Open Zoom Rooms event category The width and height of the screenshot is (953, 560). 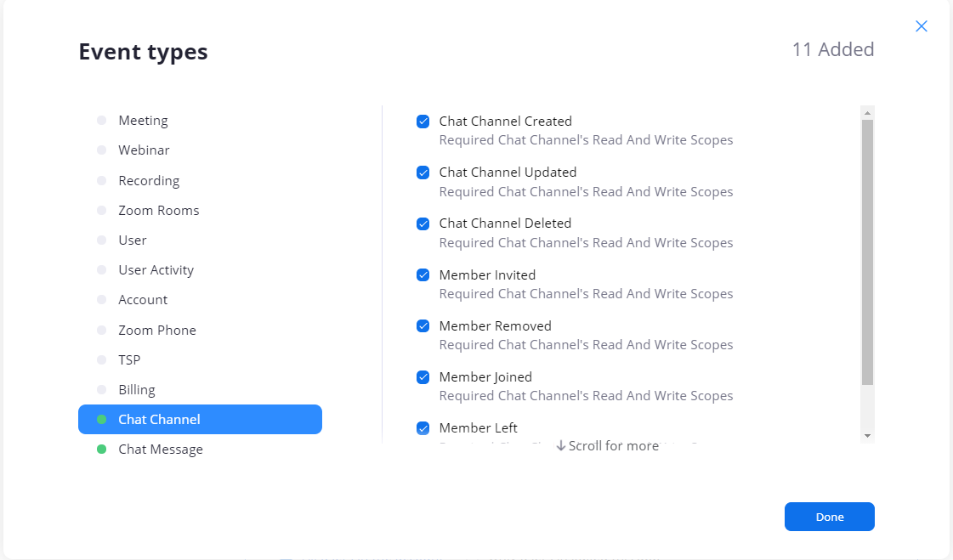click(158, 211)
